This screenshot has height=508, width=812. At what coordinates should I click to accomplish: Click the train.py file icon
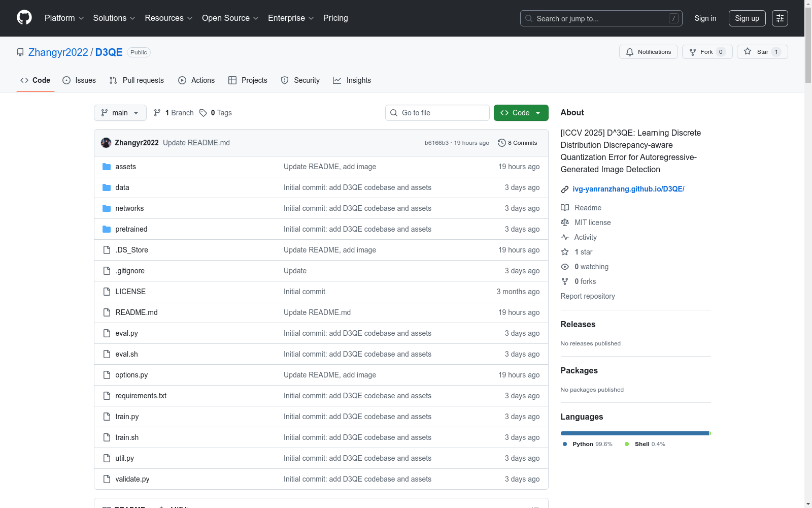click(x=107, y=417)
